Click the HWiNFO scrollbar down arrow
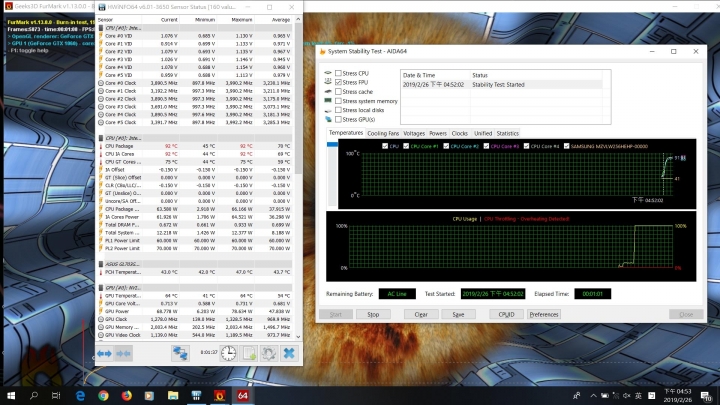The height and width of the screenshot is (405, 720). [298, 337]
